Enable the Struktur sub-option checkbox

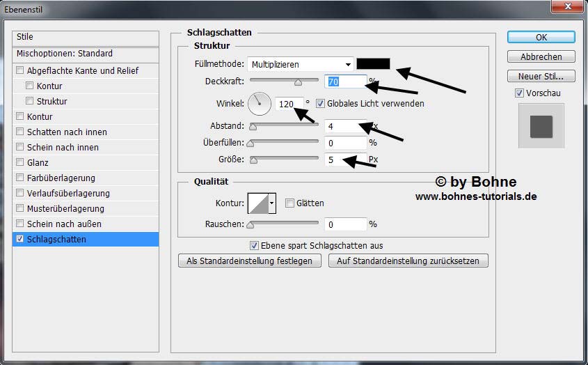[x=30, y=101]
